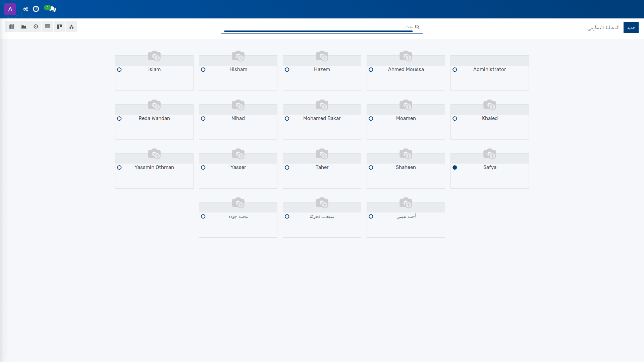Screen dimensions: 644x362
Task: Select the radio circle on Mohamed Bakar card
Action: click(287, 119)
